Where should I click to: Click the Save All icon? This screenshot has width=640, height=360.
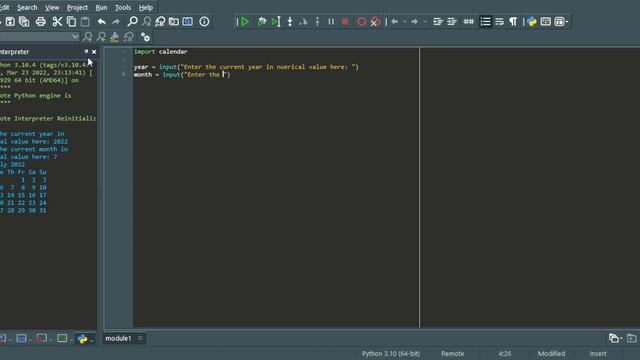click(24, 22)
